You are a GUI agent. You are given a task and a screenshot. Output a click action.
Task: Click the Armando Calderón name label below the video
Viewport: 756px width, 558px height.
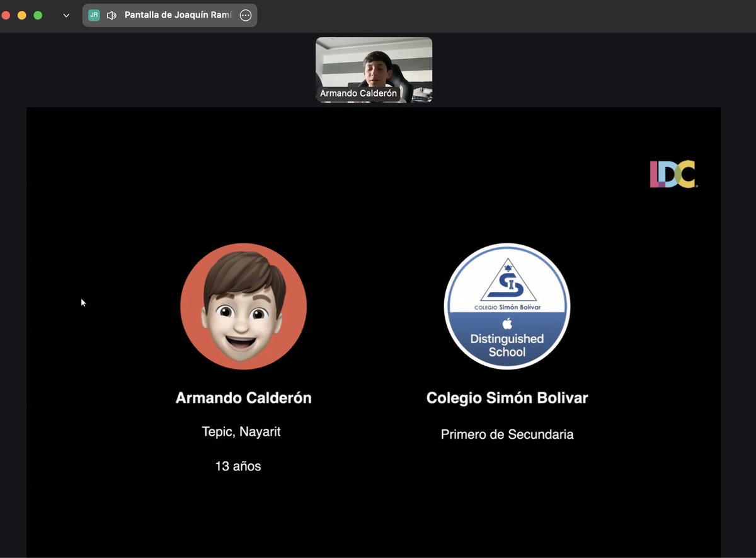[x=358, y=93]
